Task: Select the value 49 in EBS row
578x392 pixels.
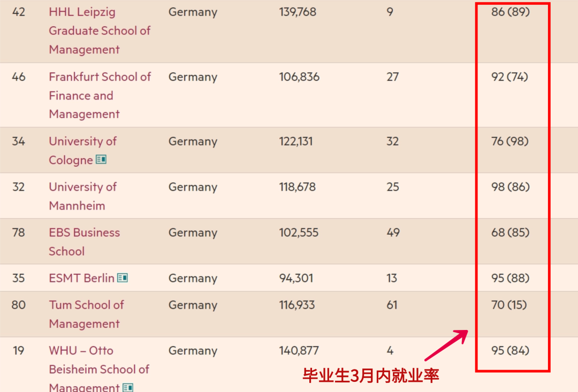Action: click(393, 233)
